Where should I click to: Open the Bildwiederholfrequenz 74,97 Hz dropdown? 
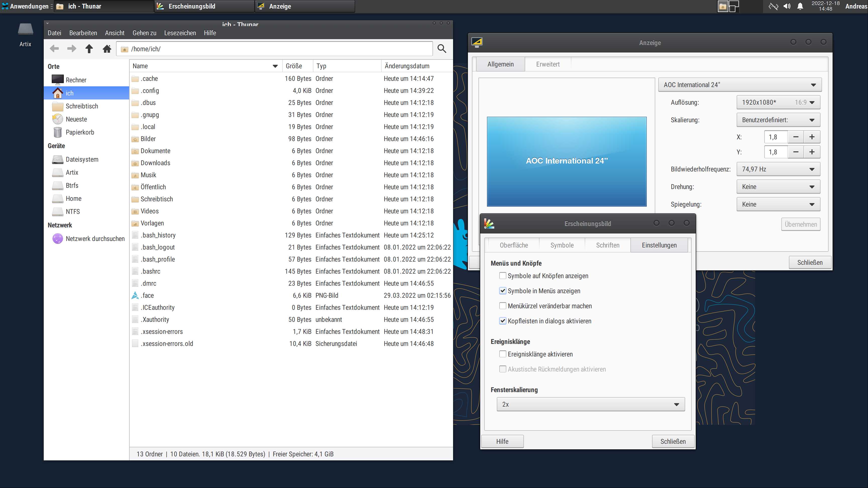pos(778,169)
